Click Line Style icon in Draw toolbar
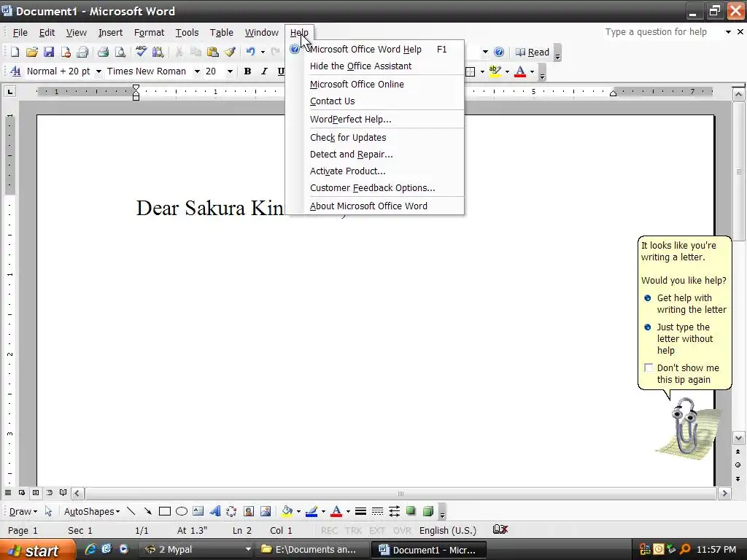The height and width of the screenshot is (560, 747). click(360, 511)
